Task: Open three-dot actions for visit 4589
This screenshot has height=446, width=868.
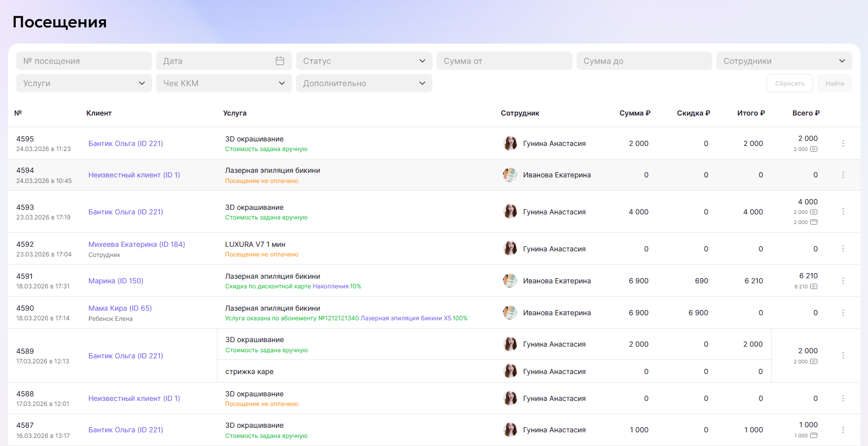Action: pos(843,355)
